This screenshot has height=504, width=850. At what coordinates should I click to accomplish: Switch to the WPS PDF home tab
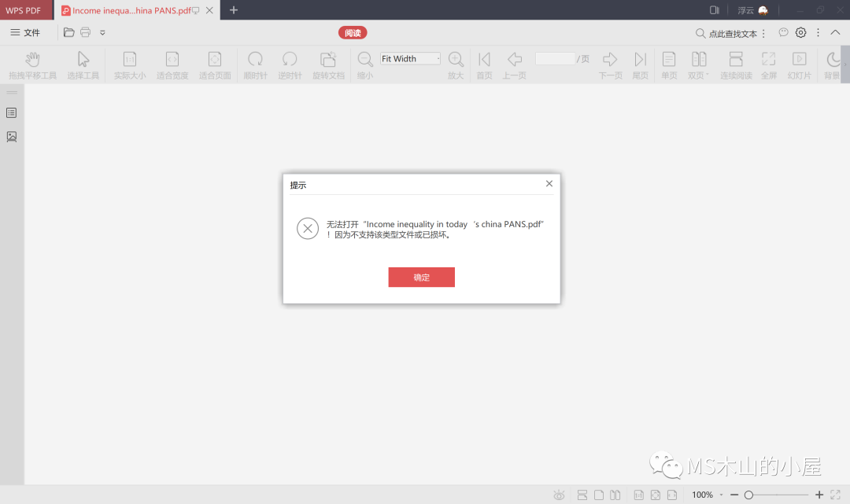coord(27,10)
